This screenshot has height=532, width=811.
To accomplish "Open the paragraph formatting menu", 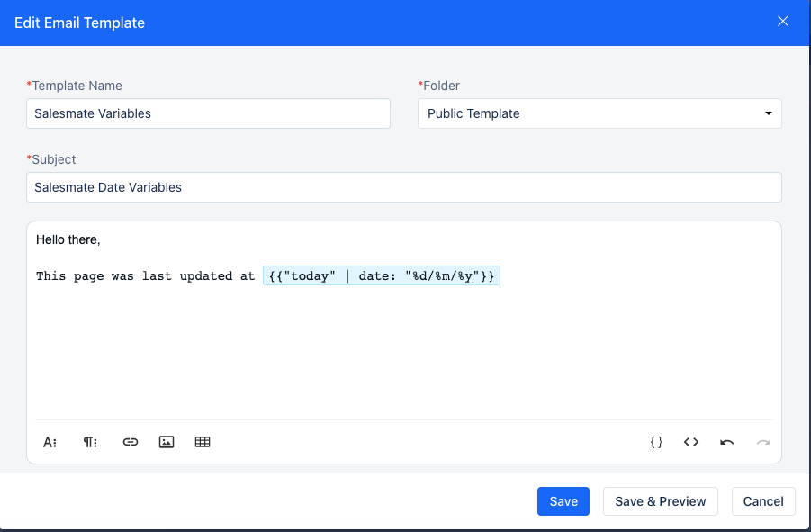I will [x=89, y=441].
